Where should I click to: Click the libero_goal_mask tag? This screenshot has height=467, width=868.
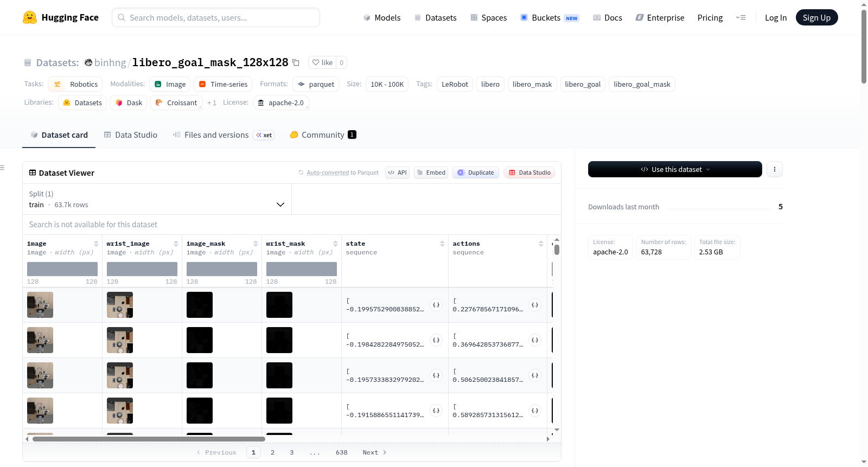pyautogui.click(x=642, y=84)
